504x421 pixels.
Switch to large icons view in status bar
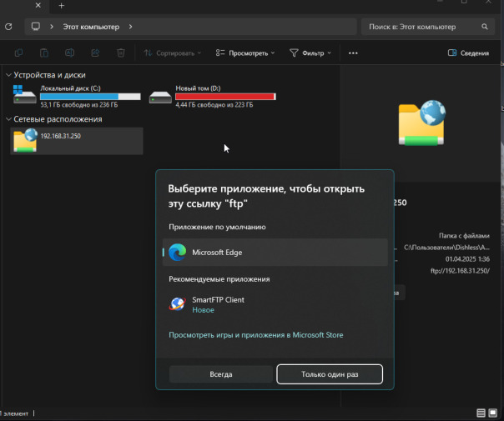494,413
